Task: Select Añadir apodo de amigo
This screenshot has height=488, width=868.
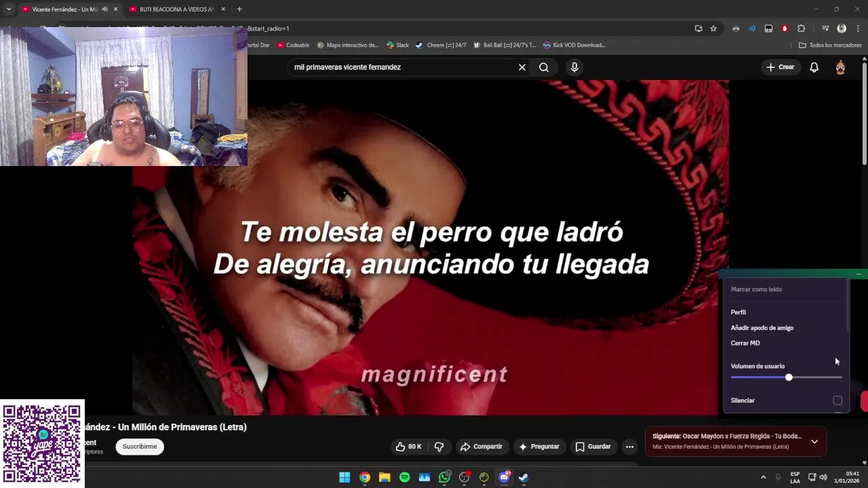Action: 762,328
